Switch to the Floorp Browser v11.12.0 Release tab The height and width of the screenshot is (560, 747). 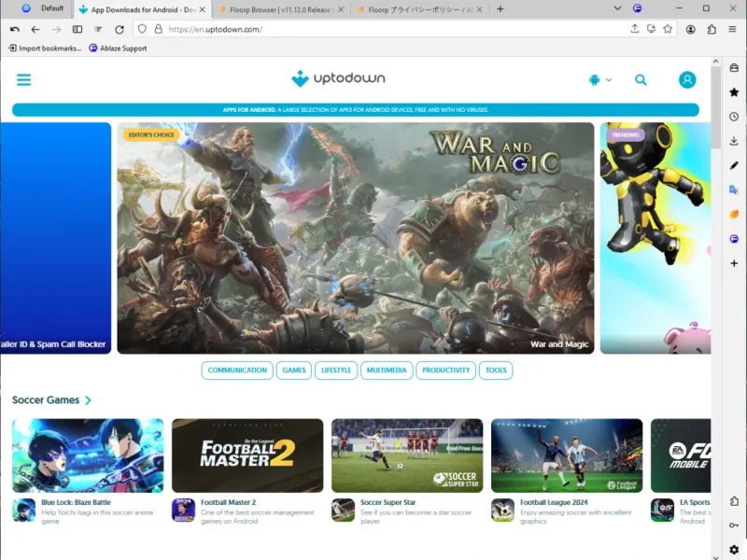tap(281, 9)
